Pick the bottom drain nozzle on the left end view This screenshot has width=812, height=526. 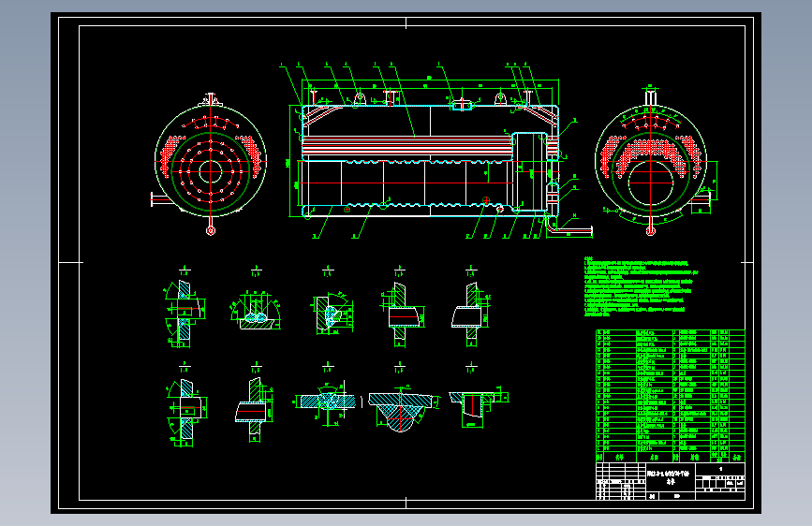[x=210, y=226]
